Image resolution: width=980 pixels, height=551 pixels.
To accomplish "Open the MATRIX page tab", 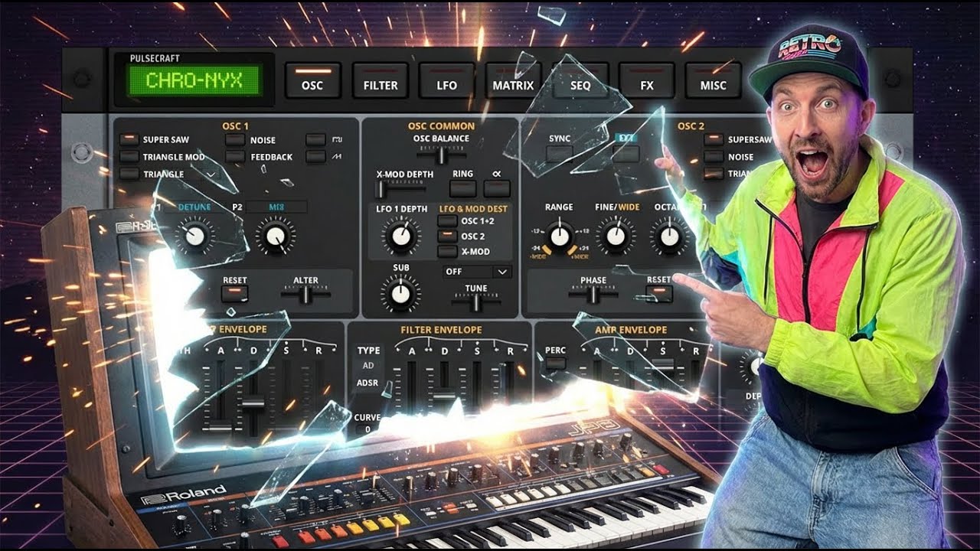I will pyautogui.click(x=513, y=80).
